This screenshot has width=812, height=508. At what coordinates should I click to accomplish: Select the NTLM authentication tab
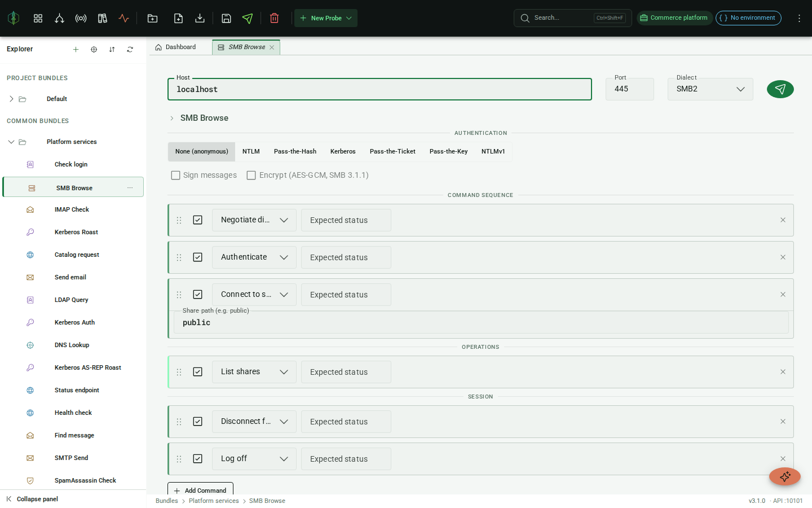pyautogui.click(x=251, y=152)
